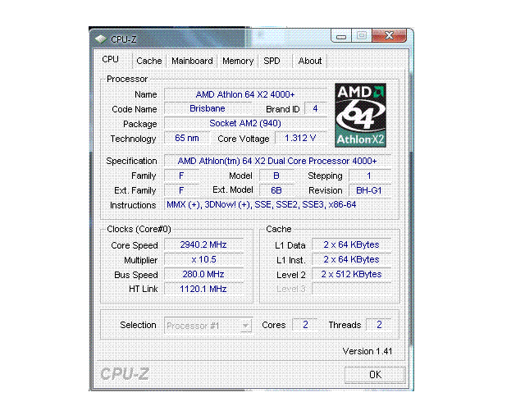
Task: Click the Cores count value
Action: [x=305, y=325]
